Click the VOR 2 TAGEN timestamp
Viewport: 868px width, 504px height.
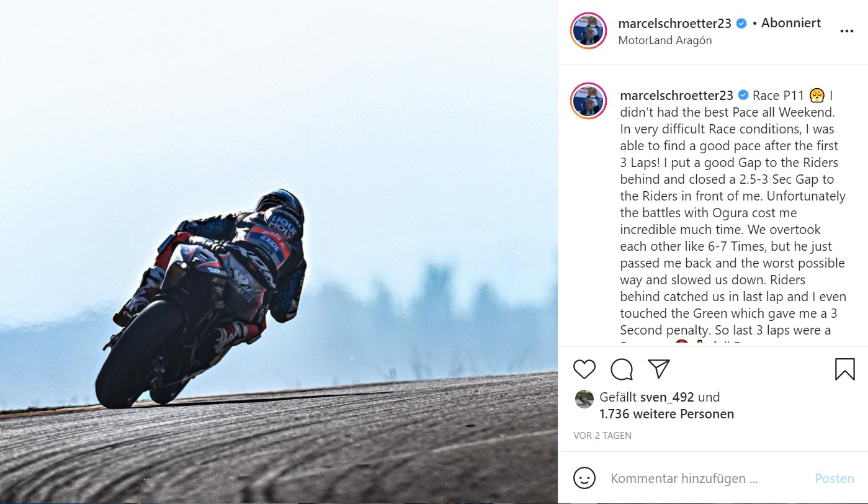[x=602, y=436]
